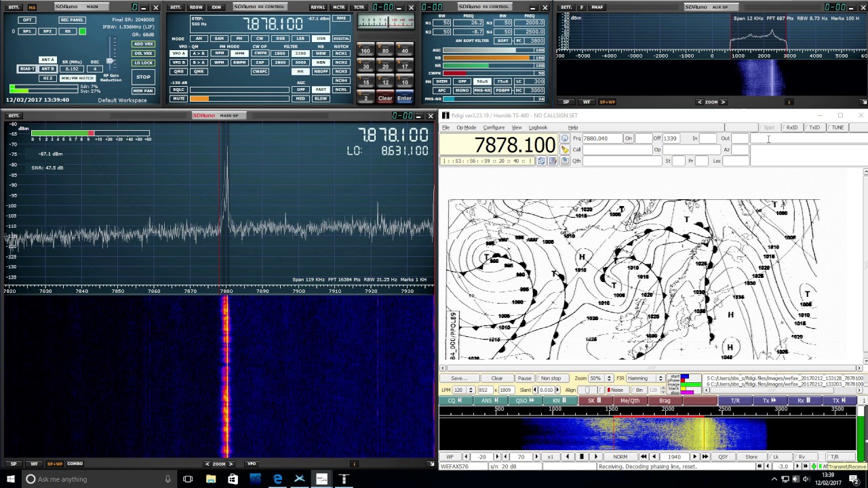Click the Frq input field in fldigi

601,138
